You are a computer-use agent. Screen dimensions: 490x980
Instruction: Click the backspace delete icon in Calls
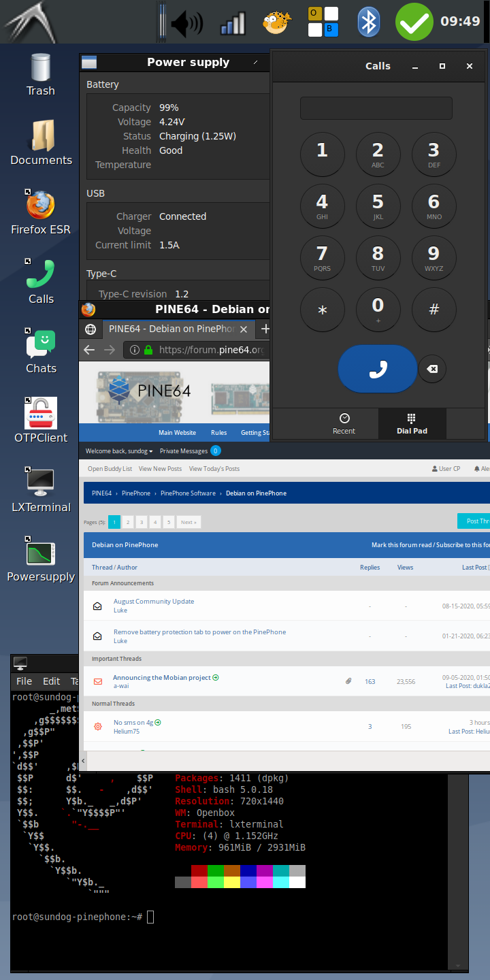432,369
